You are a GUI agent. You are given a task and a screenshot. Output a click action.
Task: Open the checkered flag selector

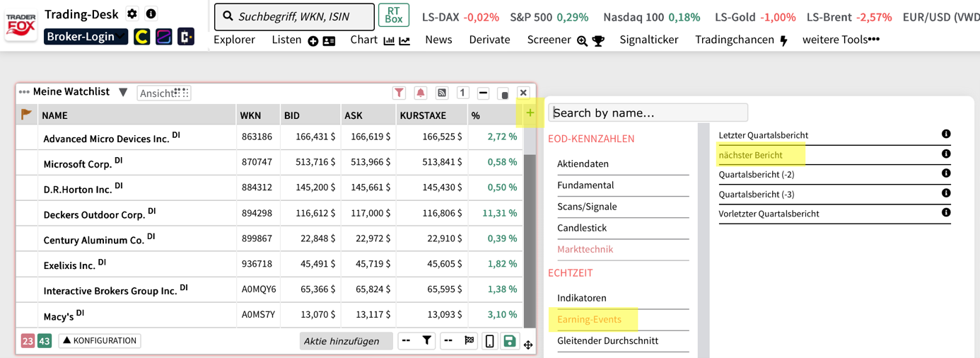(459, 340)
